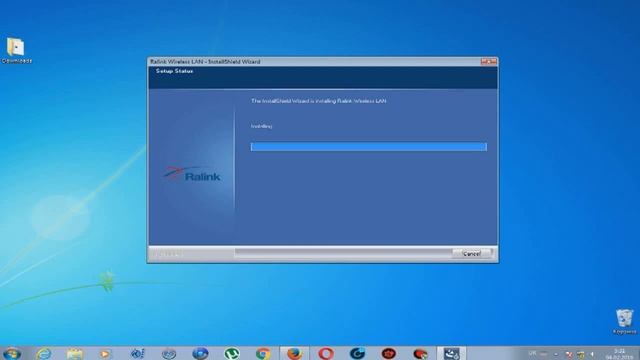640x360 pixels.
Task: Open the Downloads folder on the desktop
Action: point(16,51)
